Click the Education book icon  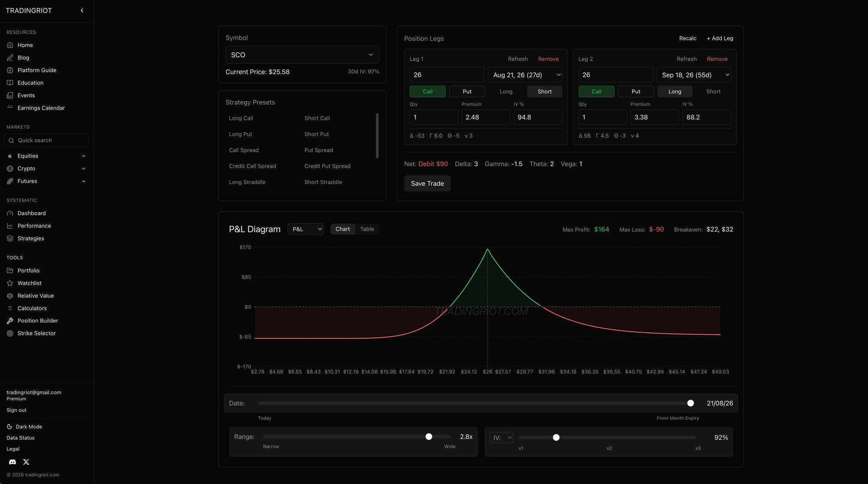point(10,83)
